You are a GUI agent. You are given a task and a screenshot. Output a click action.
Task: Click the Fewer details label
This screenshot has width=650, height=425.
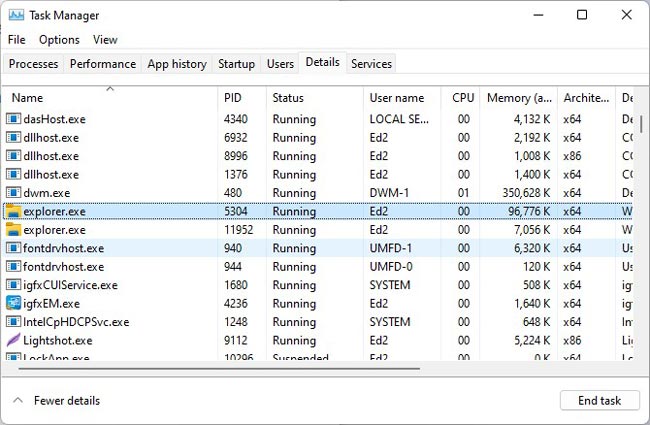(x=67, y=401)
